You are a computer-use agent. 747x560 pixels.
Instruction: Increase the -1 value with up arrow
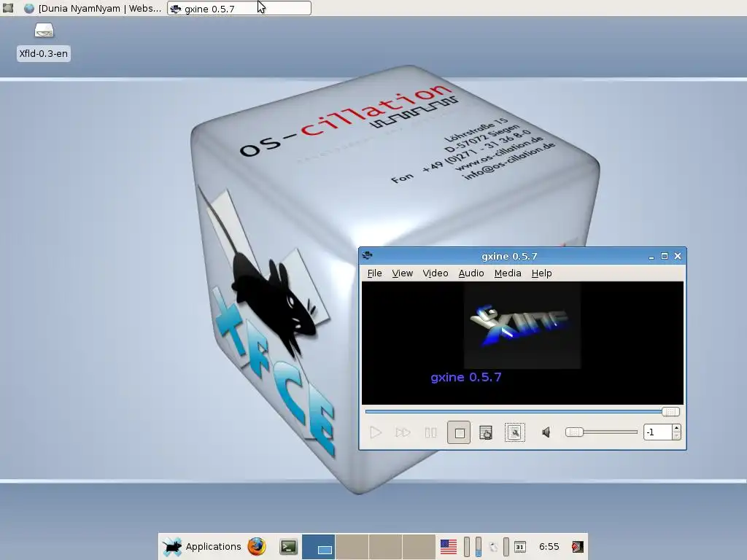pyautogui.click(x=676, y=428)
